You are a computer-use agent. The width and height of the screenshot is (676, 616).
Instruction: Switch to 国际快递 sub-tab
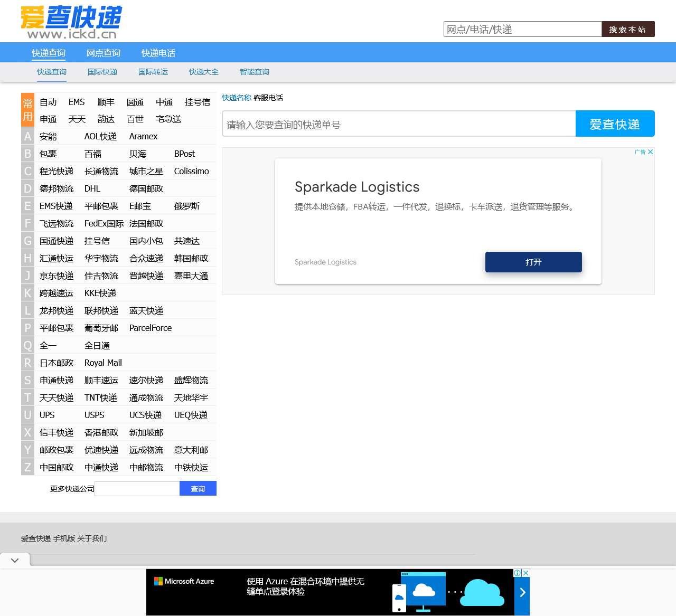point(102,72)
